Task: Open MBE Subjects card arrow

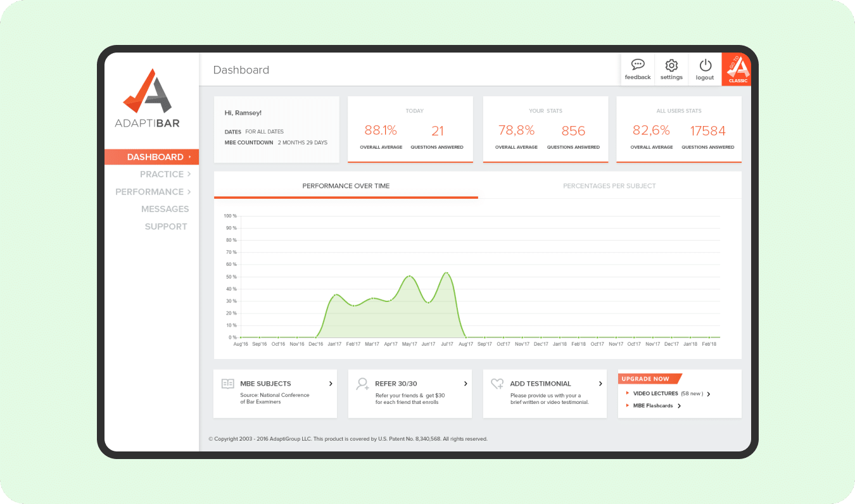Action: pos(331,384)
